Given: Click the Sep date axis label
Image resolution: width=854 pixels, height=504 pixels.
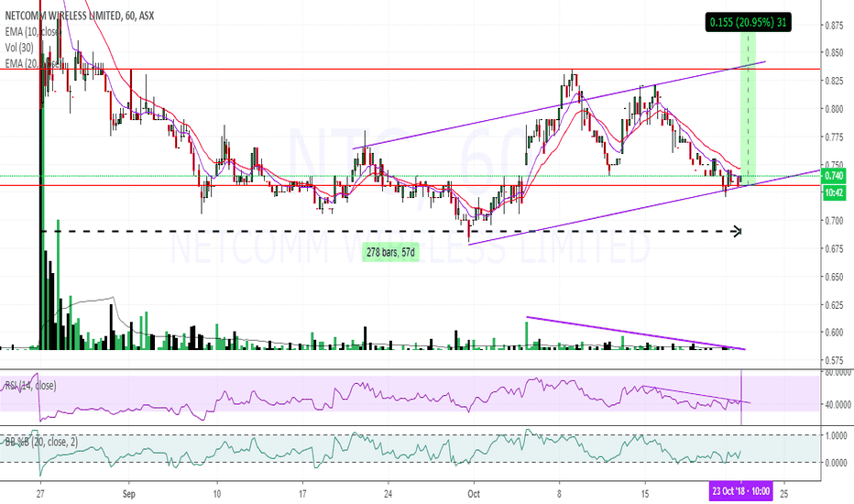Looking at the screenshot, I should 128,494.
